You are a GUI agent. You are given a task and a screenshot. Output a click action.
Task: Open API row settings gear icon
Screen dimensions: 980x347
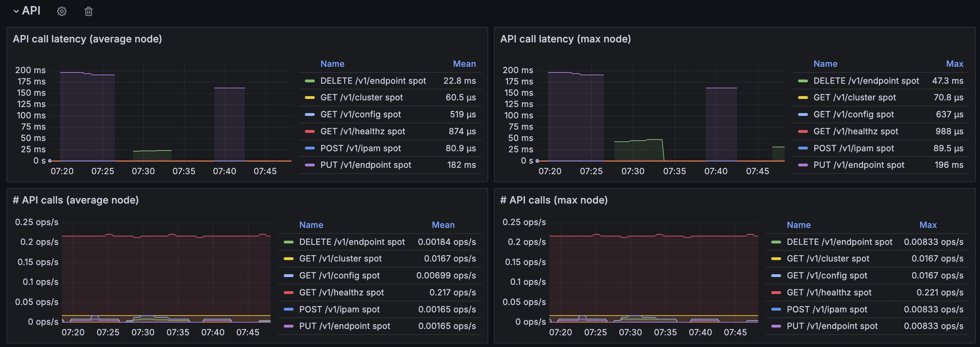point(61,11)
